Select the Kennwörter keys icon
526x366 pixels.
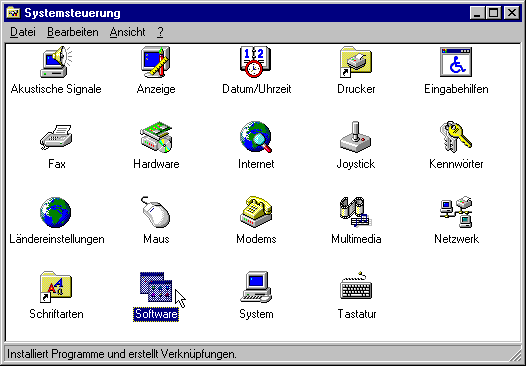[x=456, y=137]
